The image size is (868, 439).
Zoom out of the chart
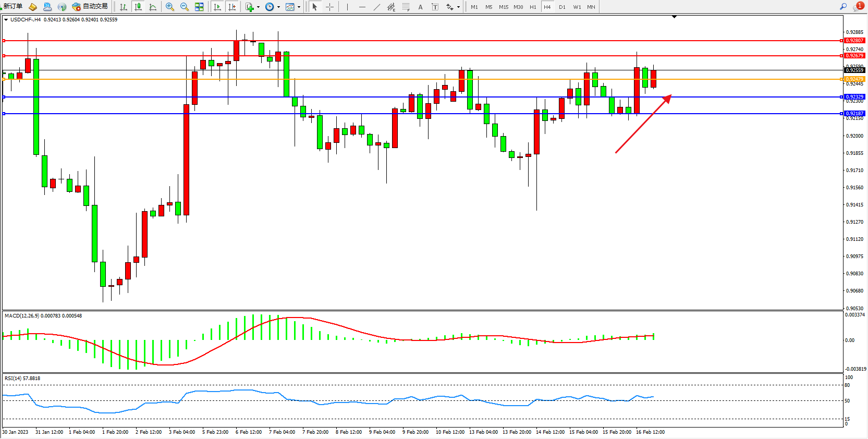pos(185,7)
